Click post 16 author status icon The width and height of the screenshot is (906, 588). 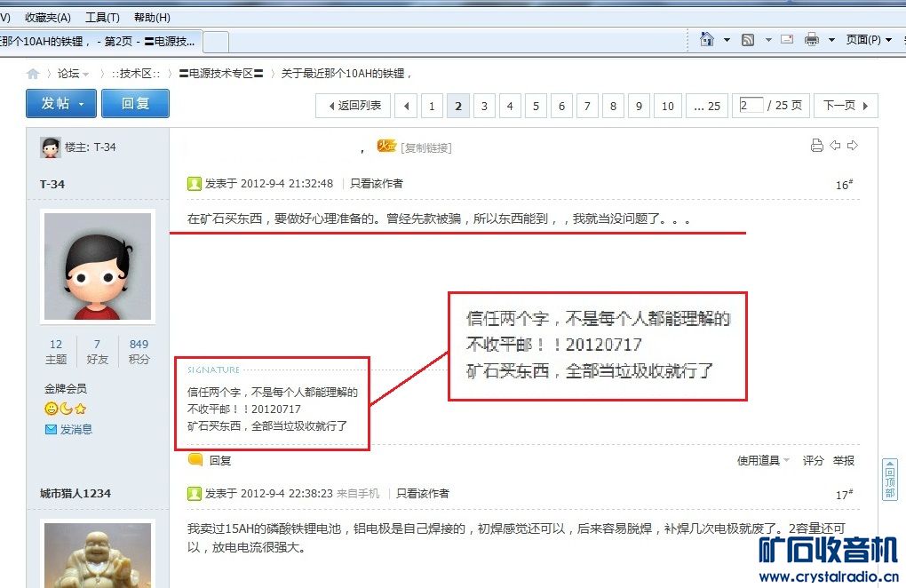195,184
